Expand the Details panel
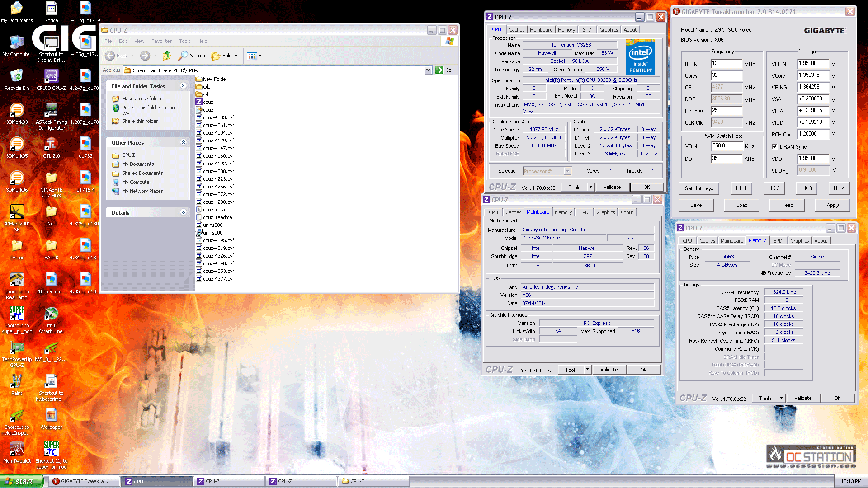 [183, 212]
